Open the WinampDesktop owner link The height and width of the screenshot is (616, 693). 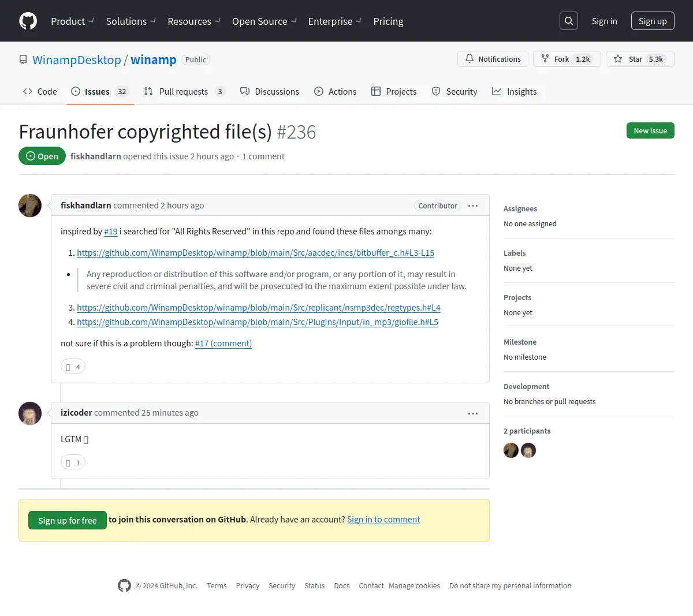click(x=77, y=59)
